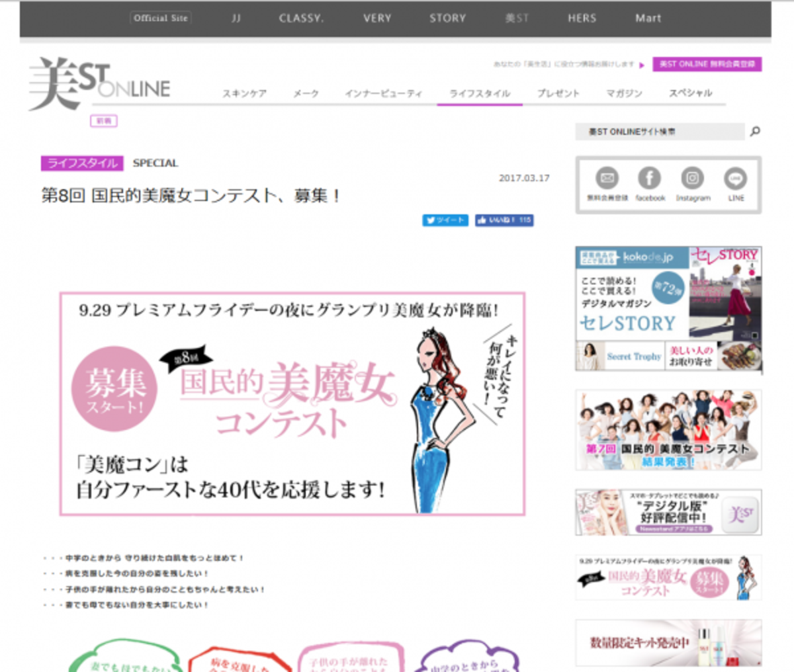The height and width of the screenshot is (672, 794).
Task: Open the Instagram account icon
Action: 692,180
